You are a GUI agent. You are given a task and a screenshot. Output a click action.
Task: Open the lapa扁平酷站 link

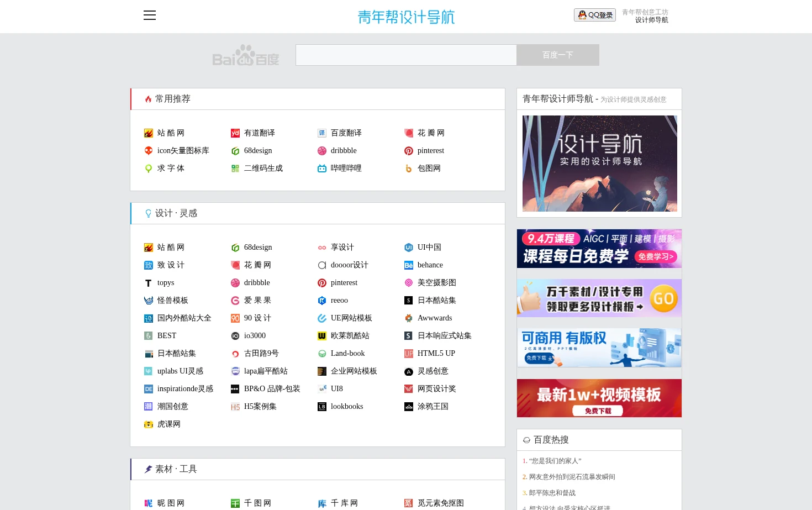tap(266, 371)
